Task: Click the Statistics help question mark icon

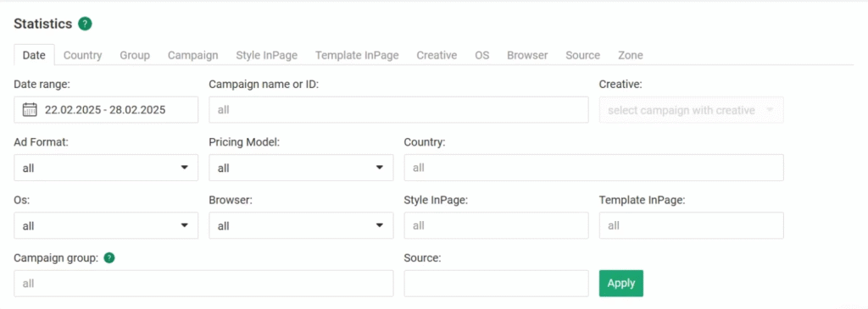Action: point(85,24)
